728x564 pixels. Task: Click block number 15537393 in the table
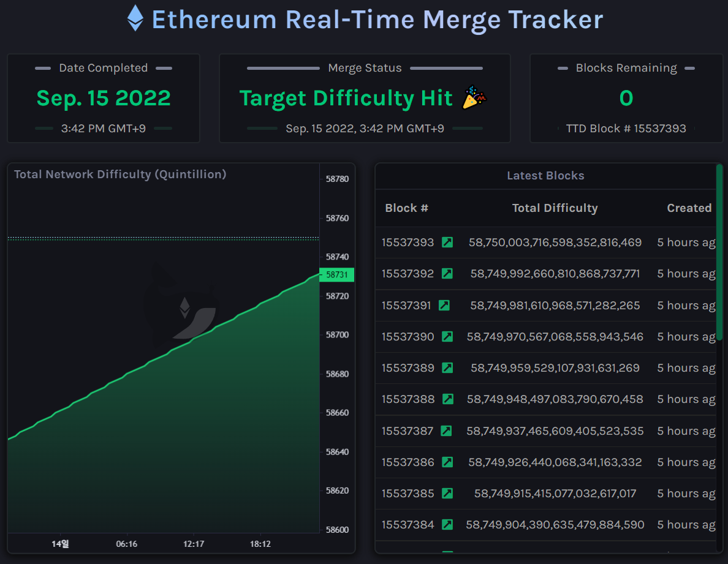click(408, 243)
